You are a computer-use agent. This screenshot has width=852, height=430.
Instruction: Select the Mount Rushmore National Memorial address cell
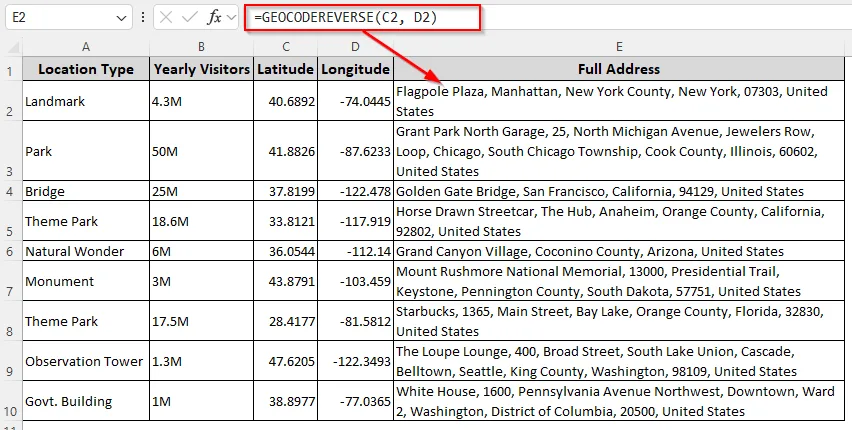click(x=619, y=281)
